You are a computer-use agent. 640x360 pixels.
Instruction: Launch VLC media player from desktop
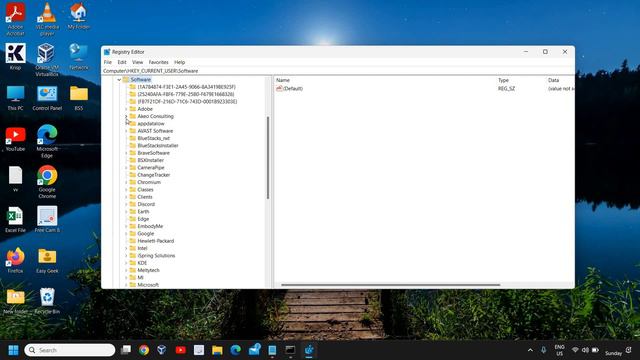click(x=47, y=19)
